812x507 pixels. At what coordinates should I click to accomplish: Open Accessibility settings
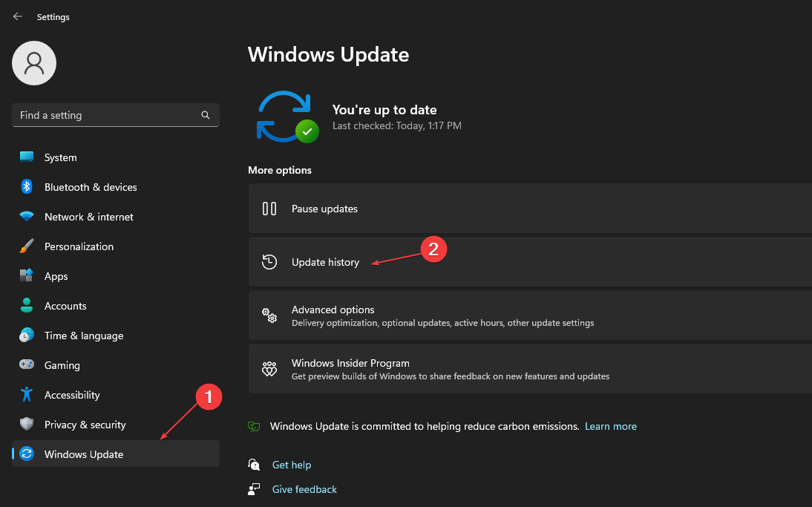point(116,395)
